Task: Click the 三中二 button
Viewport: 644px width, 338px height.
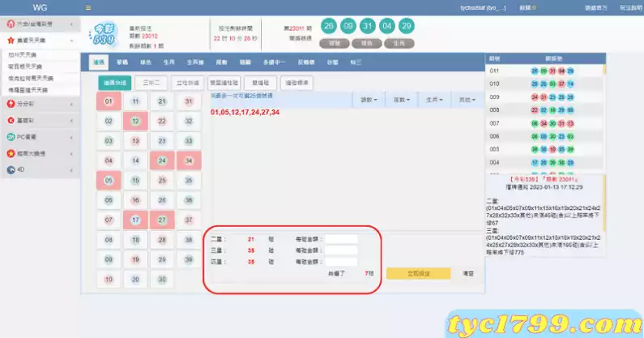Action: [x=151, y=83]
